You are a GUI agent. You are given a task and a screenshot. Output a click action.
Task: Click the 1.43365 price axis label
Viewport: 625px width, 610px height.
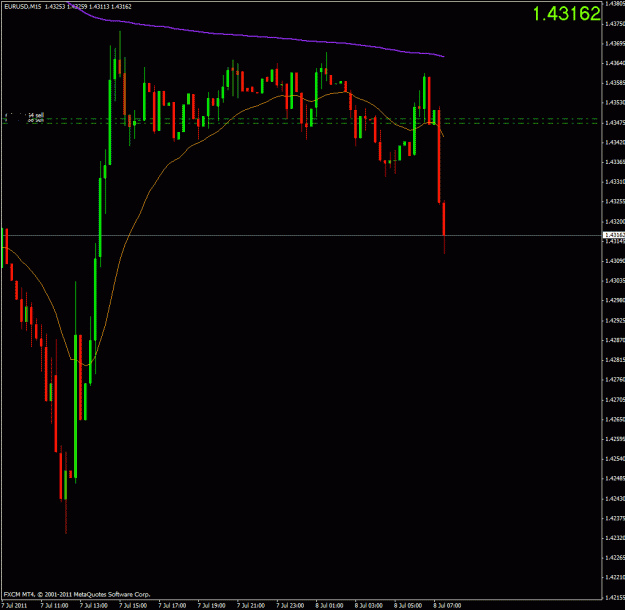pos(615,162)
